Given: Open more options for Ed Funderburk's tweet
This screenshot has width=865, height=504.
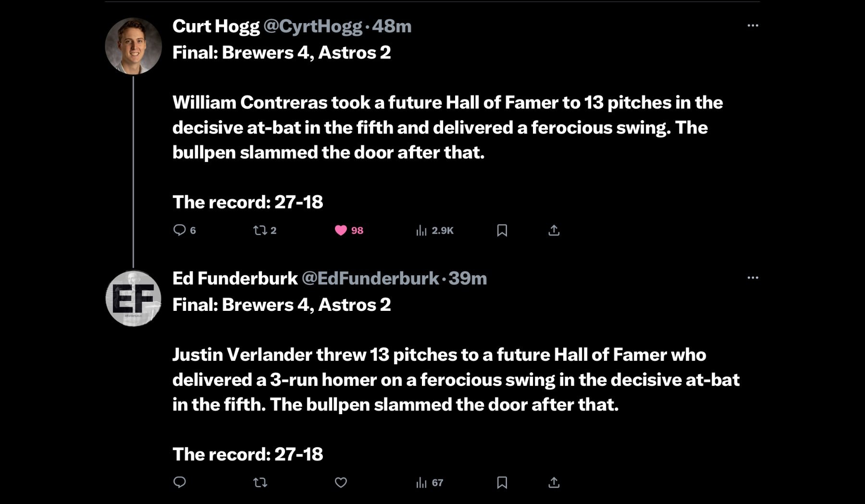Looking at the screenshot, I should point(753,278).
